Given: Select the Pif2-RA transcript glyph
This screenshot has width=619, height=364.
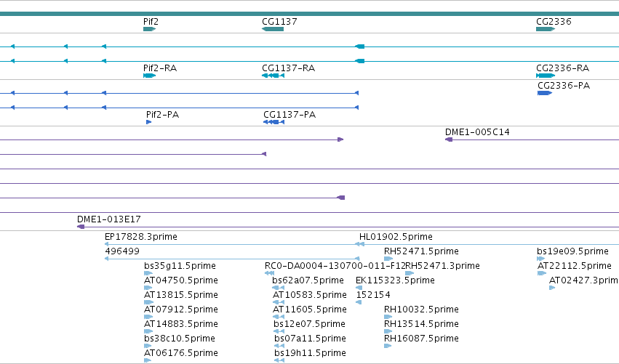Looking at the screenshot, I should [x=150, y=76].
